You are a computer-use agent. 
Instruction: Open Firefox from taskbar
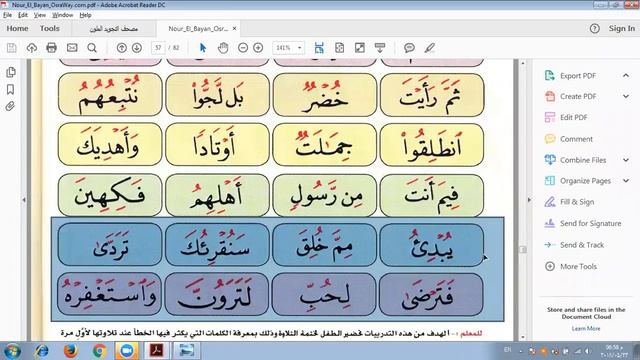click(70, 351)
